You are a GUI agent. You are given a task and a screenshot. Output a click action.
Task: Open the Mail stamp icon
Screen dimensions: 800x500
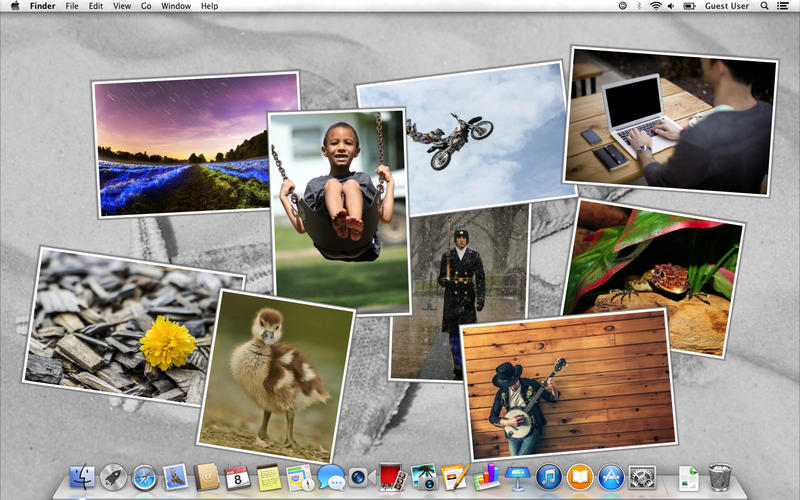pyautogui.click(x=176, y=478)
